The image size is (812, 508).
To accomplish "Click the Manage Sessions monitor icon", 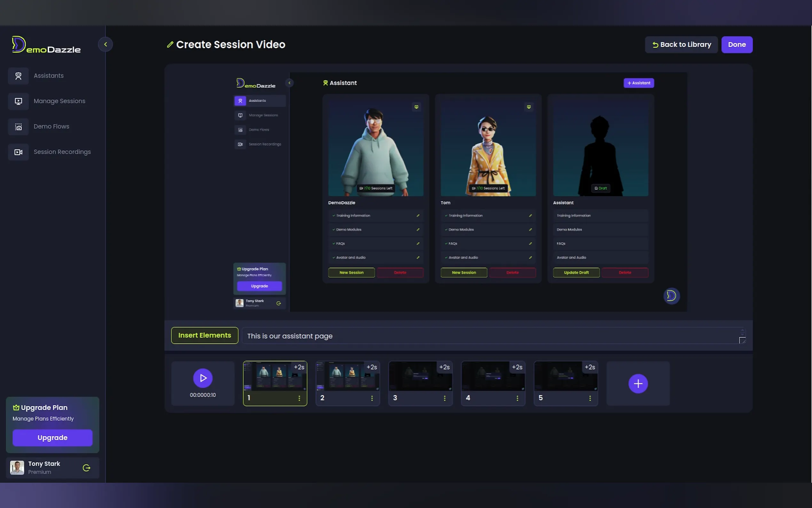I will 19,101.
